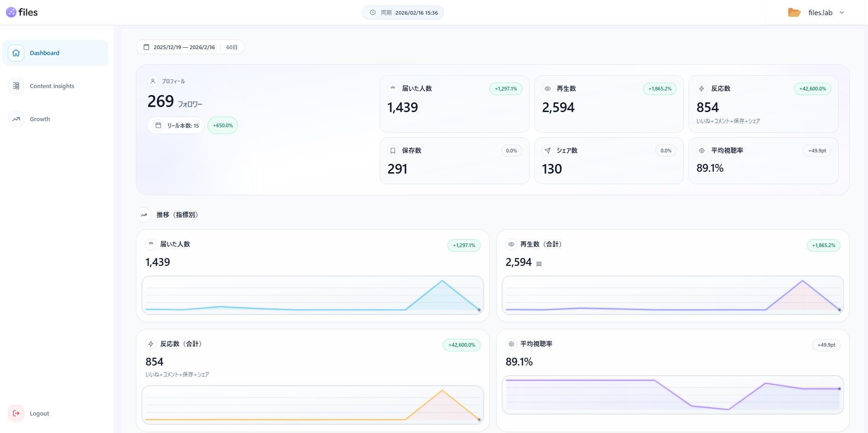Viewport: 868px width, 433px height.
Task: Click the target icon beside 平均視聴率 chart title
Action: [511, 344]
